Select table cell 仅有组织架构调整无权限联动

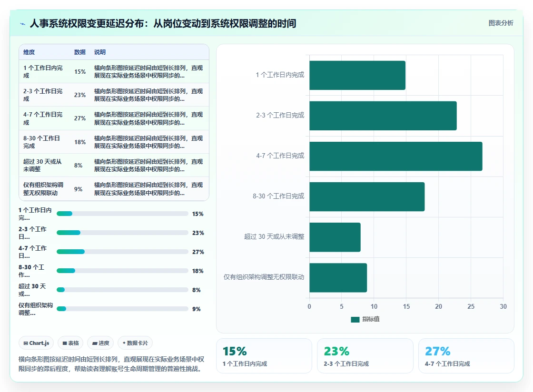point(44,189)
